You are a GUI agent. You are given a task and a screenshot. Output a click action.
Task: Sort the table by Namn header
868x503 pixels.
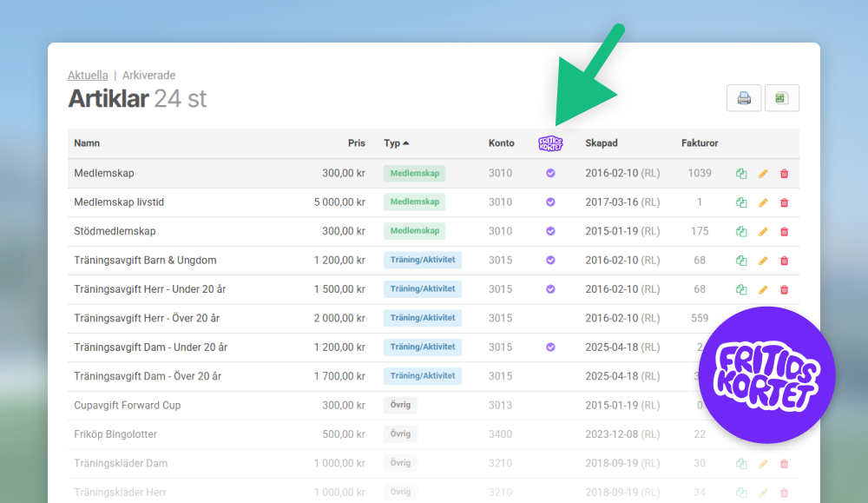pyautogui.click(x=87, y=143)
